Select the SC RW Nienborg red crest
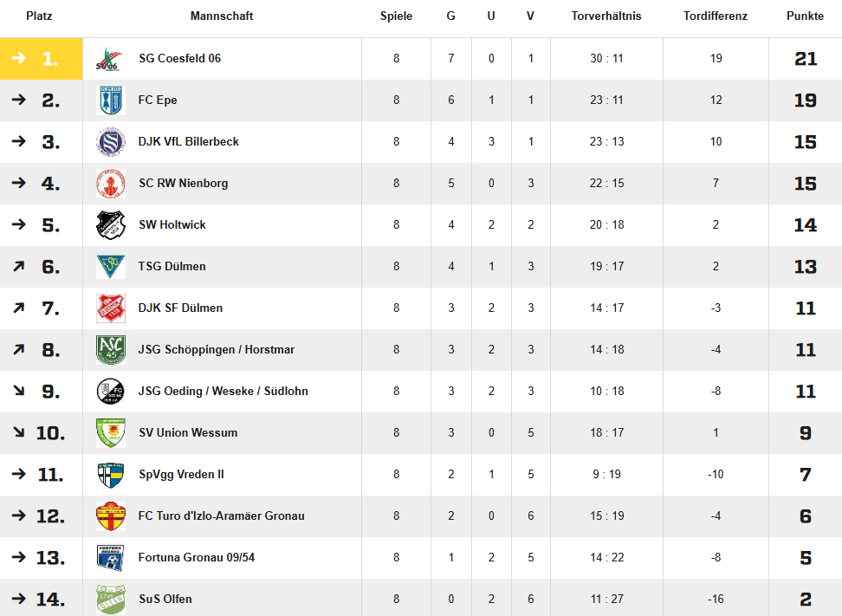Viewport: 842px width, 616px height. tap(111, 184)
